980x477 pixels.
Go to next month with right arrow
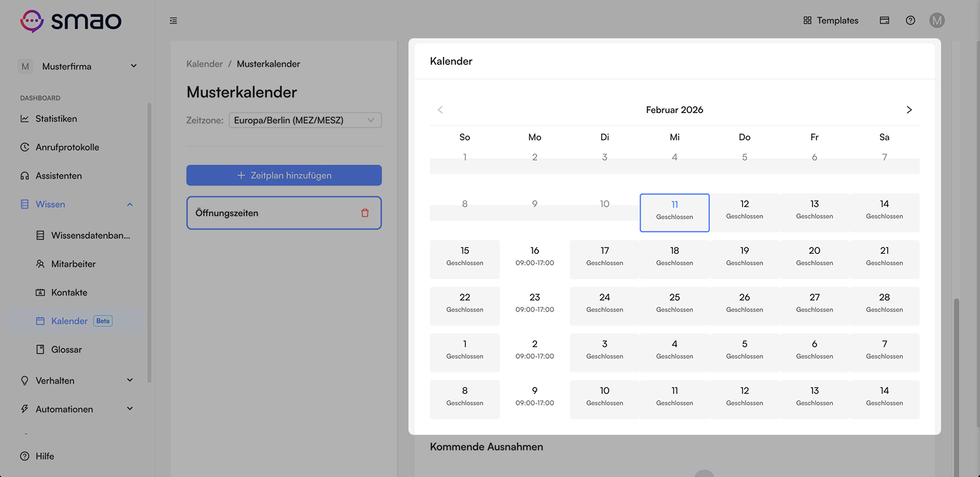[x=909, y=110]
